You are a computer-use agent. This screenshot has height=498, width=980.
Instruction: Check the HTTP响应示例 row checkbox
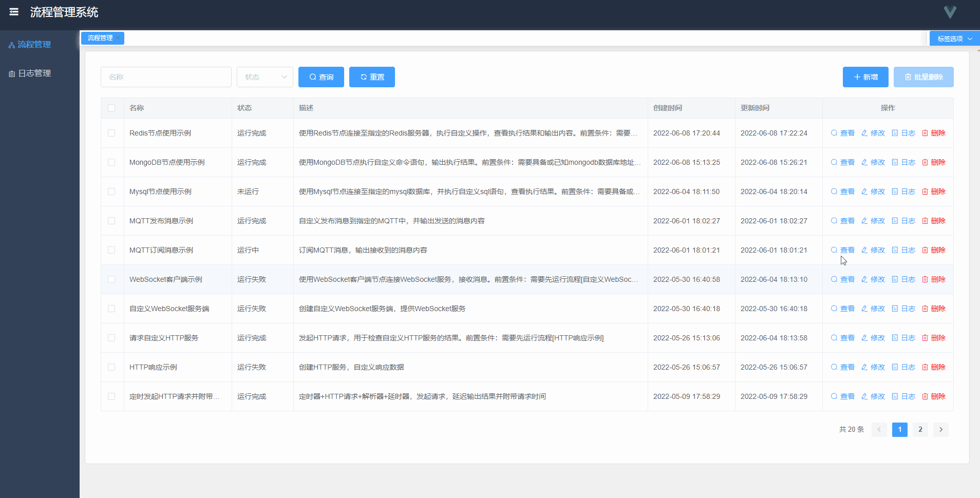(111, 367)
